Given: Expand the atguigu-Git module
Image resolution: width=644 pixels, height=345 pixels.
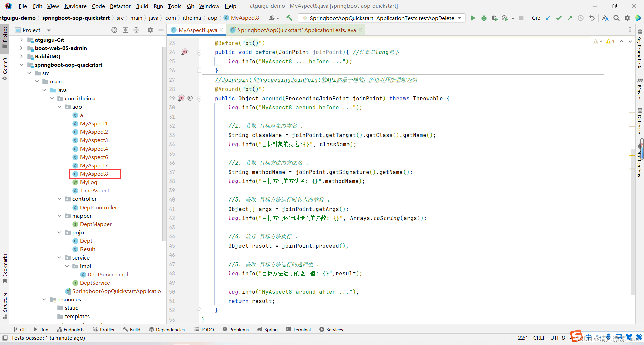Looking at the screenshot, I should click(21, 40).
